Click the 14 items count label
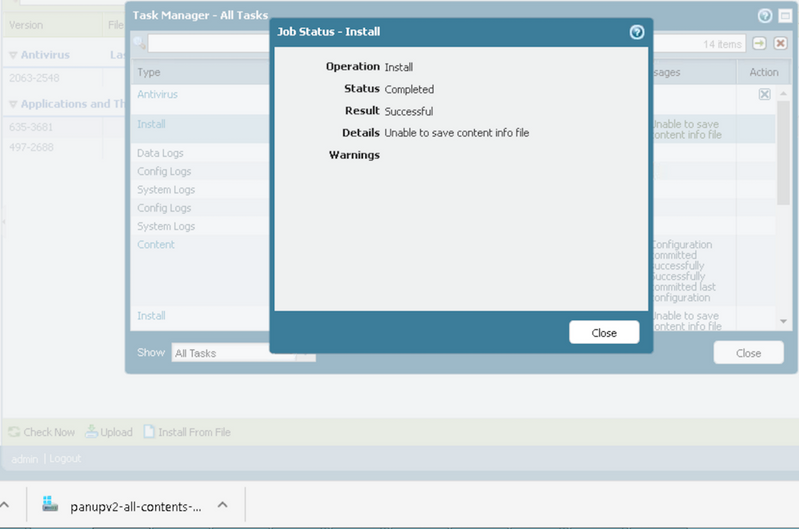 tap(722, 44)
